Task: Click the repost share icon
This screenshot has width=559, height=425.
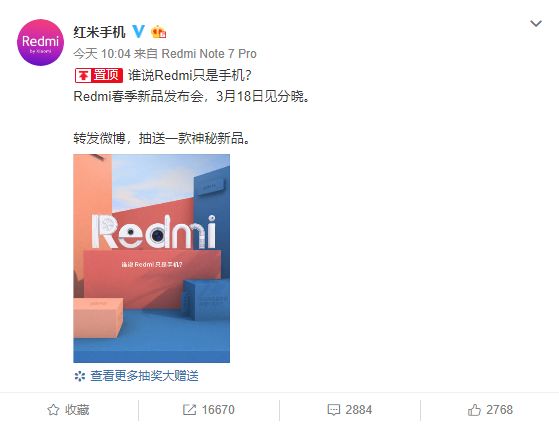Action: (x=189, y=410)
